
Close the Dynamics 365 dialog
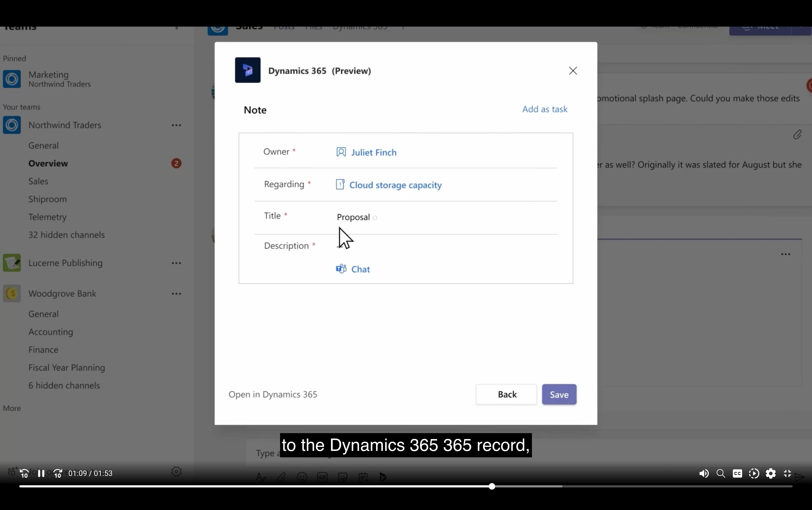pyautogui.click(x=573, y=71)
